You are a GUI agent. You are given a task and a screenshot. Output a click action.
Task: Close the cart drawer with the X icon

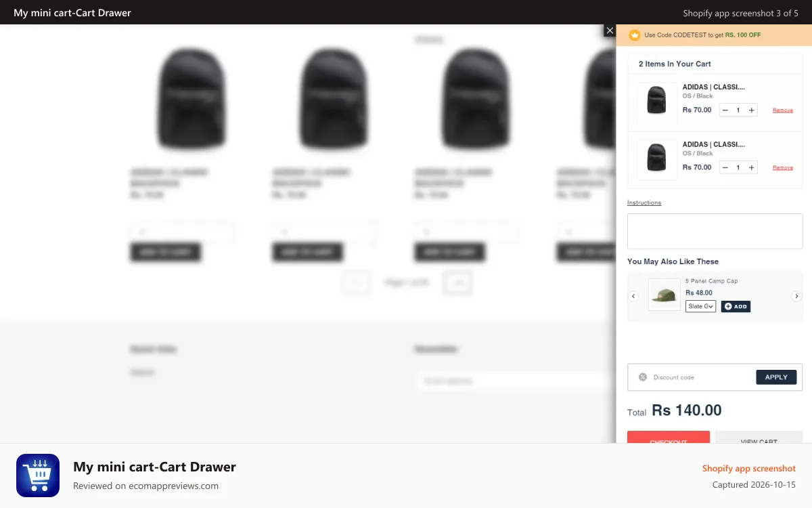pos(610,31)
